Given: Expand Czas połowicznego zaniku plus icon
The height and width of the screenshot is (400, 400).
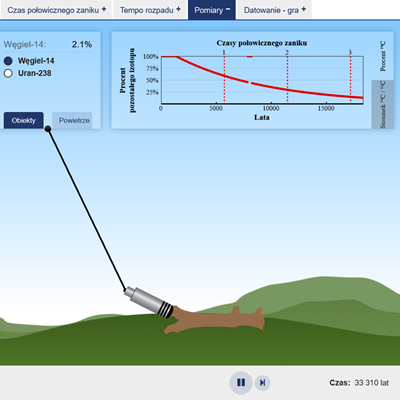Looking at the screenshot, I should click(x=104, y=9).
